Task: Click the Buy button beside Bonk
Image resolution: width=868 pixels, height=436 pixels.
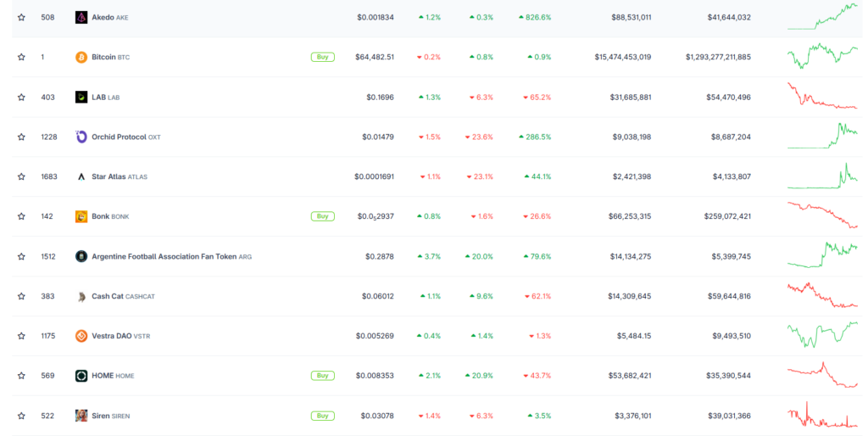Action: (x=323, y=216)
